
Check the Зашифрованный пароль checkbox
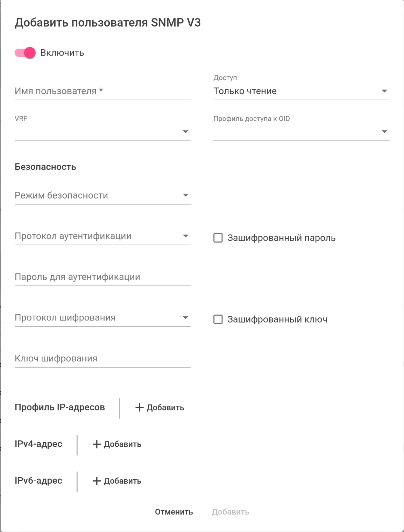click(x=218, y=238)
